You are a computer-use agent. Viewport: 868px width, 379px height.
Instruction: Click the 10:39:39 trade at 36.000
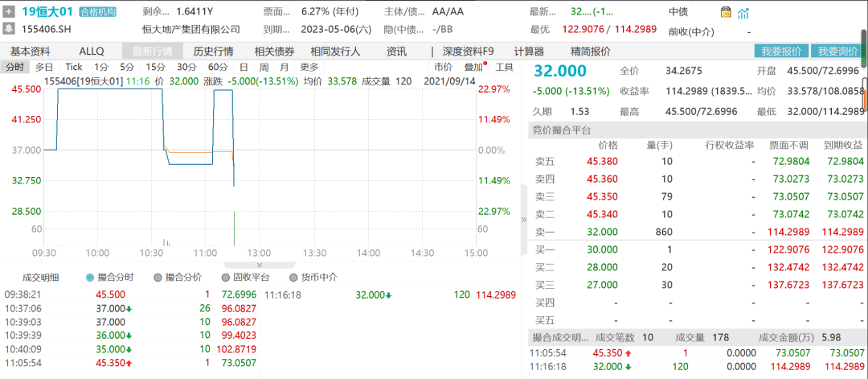click(131, 336)
